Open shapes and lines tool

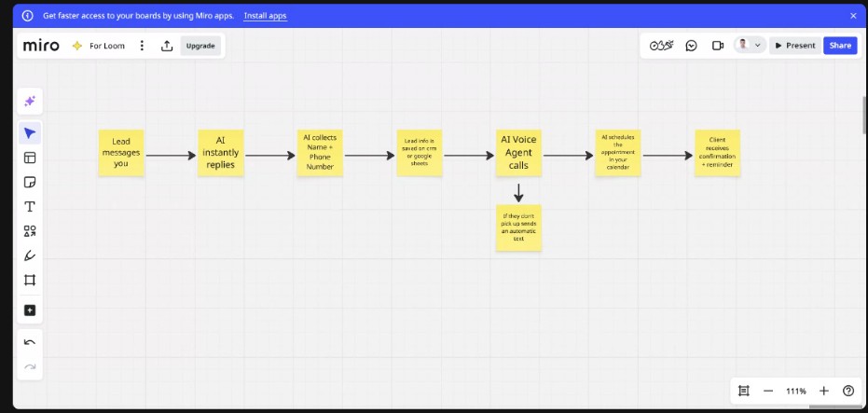(x=30, y=230)
